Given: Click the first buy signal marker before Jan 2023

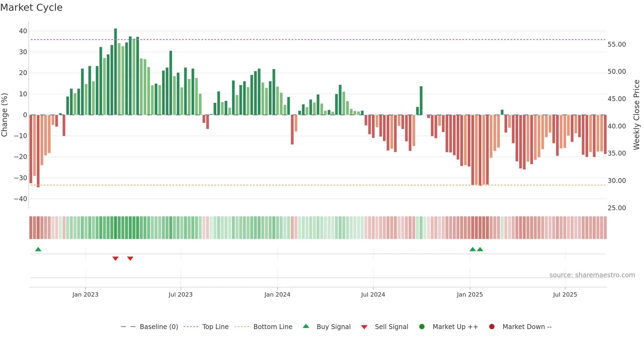Looking at the screenshot, I should [x=38, y=249].
